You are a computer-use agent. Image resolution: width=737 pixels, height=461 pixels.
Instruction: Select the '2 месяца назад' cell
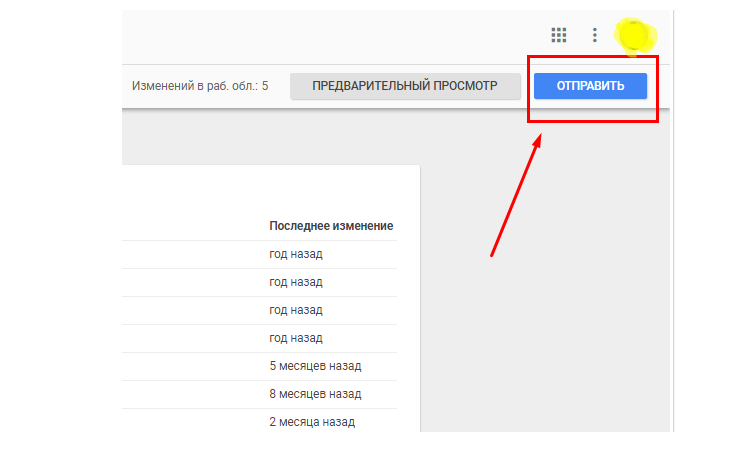312,422
